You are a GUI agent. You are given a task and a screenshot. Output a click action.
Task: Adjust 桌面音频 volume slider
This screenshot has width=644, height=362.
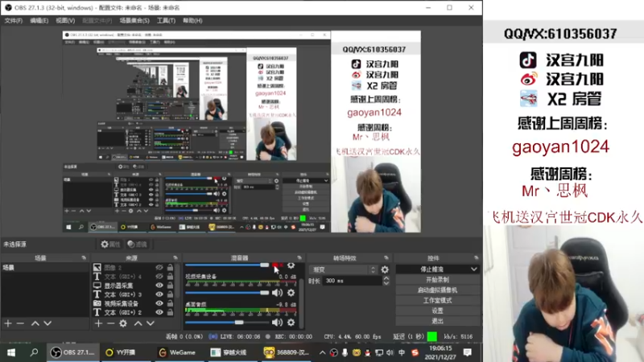coord(227,323)
